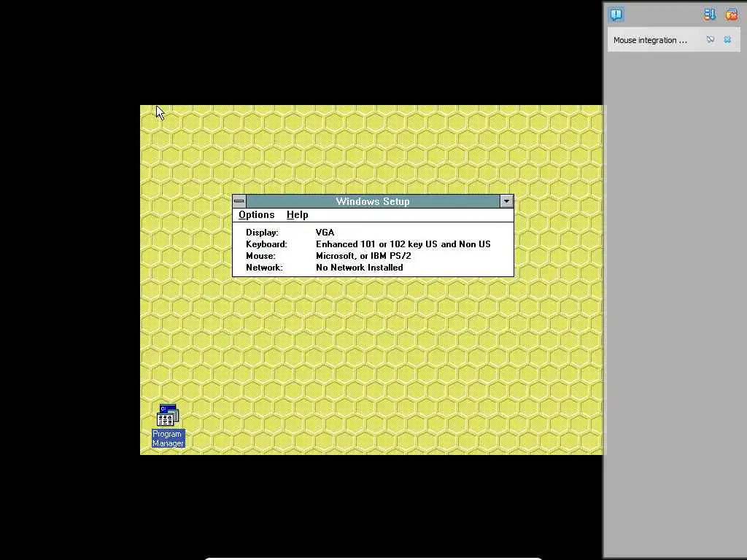The height and width of the screenshot is (560, 747).
Task: Click the mouse integration pointer icon in notification
Action: 711,40
